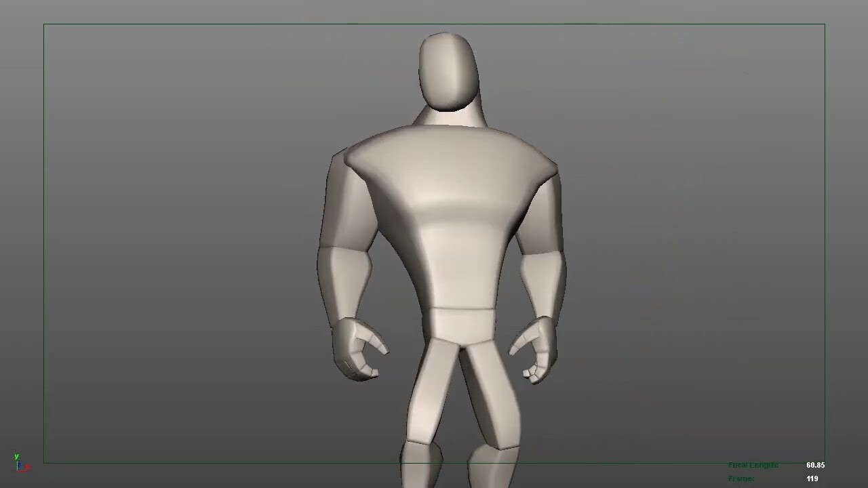
Task: Click the focal length value 60.85
Action: 815,466
